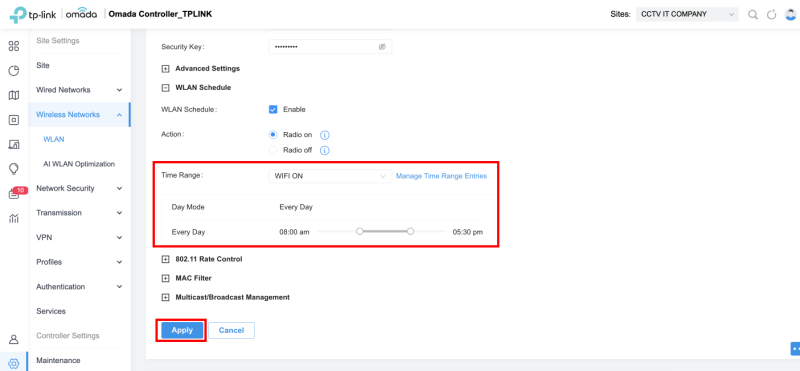This screenshot has height=371, width=800.
Task: Open the Dashboard icon in sidebar
Action: pyautogui.click(x=14, y=46)
